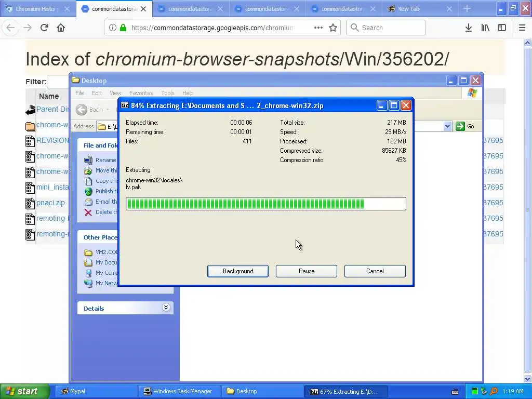Click Rename this file task
This screenshot has height=399, width=532.
[105, 160]
